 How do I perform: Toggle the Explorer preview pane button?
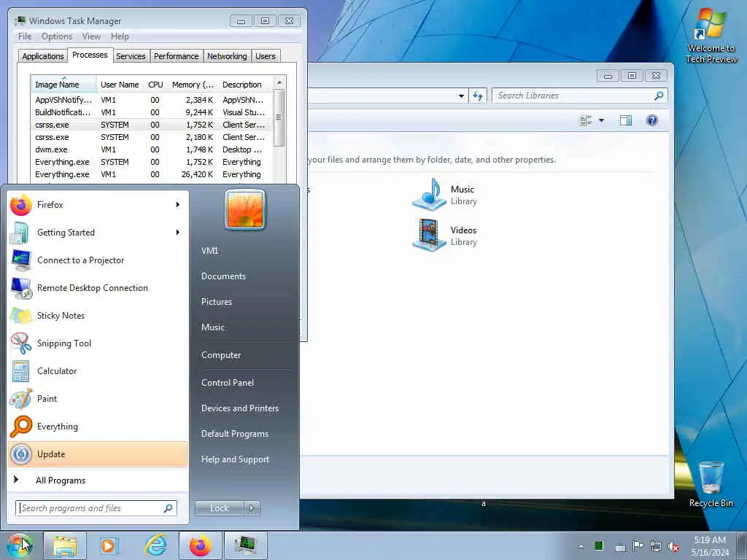coord(625,120)
